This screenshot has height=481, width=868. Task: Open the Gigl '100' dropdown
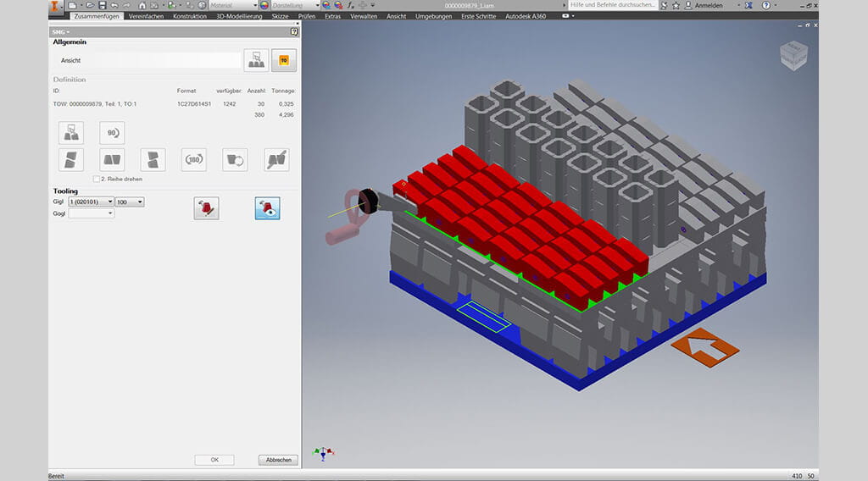(x=130, y=202)
